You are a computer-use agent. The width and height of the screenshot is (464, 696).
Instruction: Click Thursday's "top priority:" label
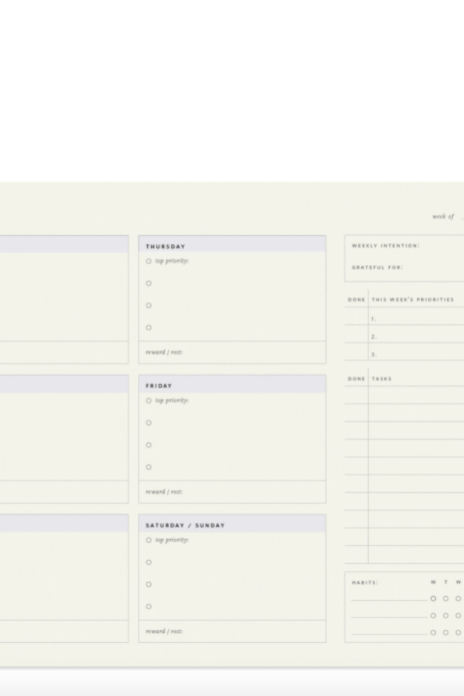tap(172, 261)
